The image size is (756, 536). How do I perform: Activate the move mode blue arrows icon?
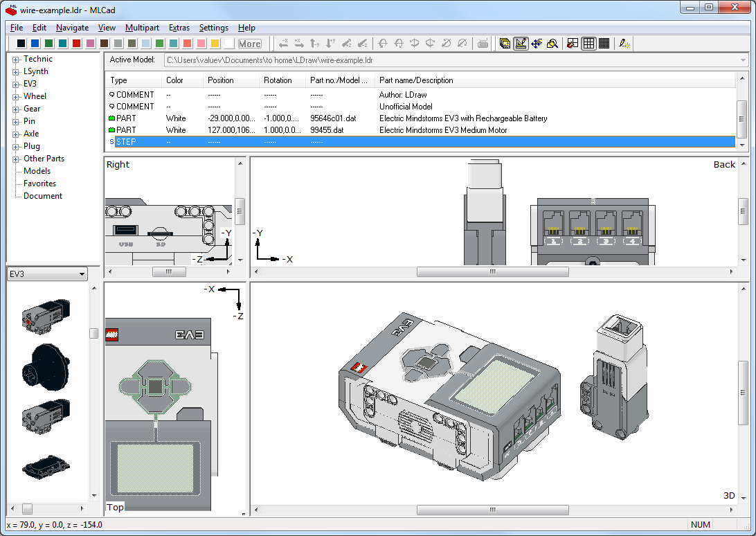click(x=537, y=44)
